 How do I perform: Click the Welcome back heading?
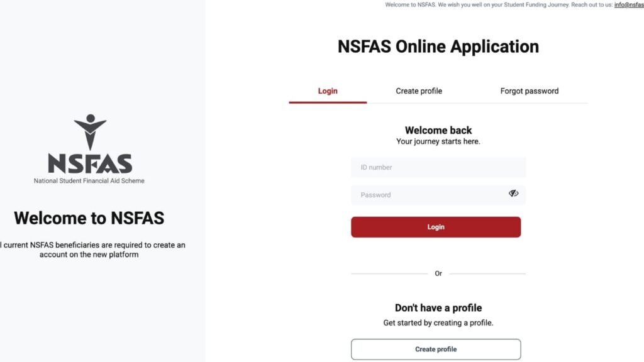(x=438, y=130)
